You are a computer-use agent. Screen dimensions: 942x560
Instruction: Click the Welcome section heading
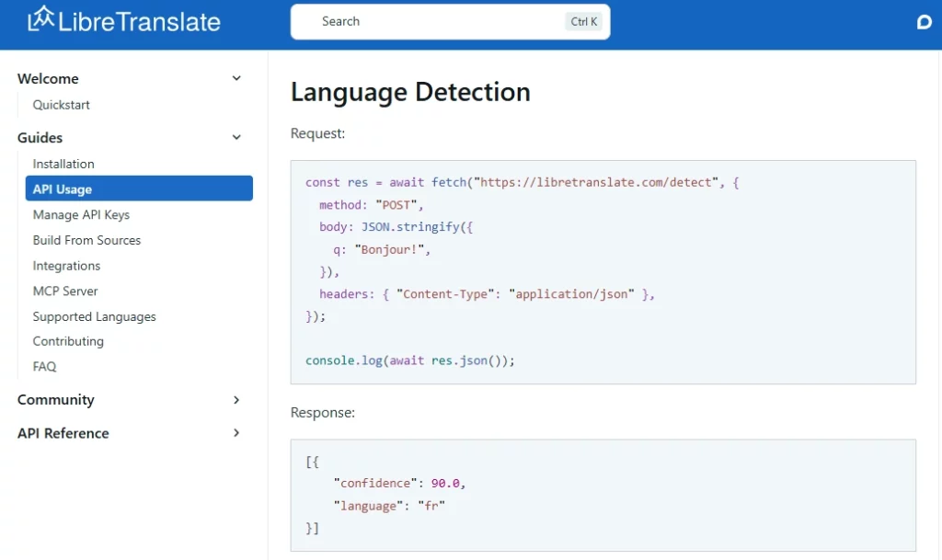[48, 79]
